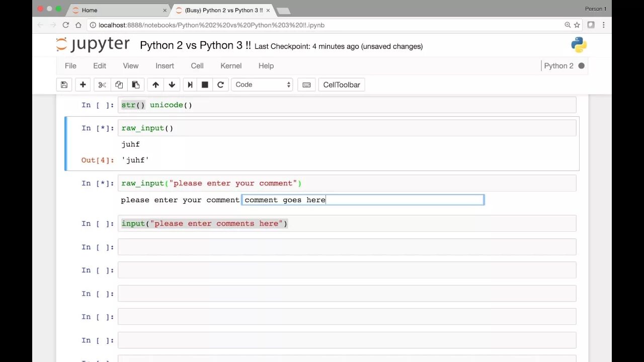Open the command palette keyboard icon
Screen dimensions: 644x362
(306, 84)
